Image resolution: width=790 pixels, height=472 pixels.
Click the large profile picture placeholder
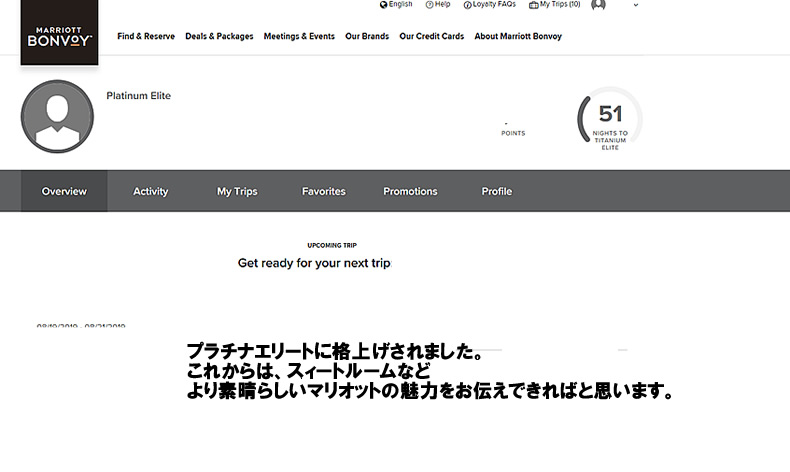pyautogui.click(x=57, y=116)
